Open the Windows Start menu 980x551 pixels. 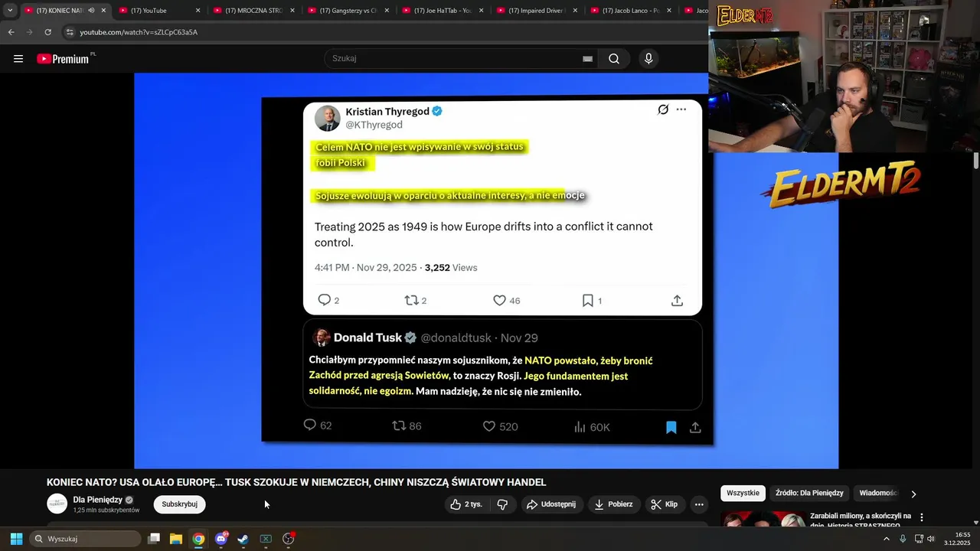pos(16,539)
